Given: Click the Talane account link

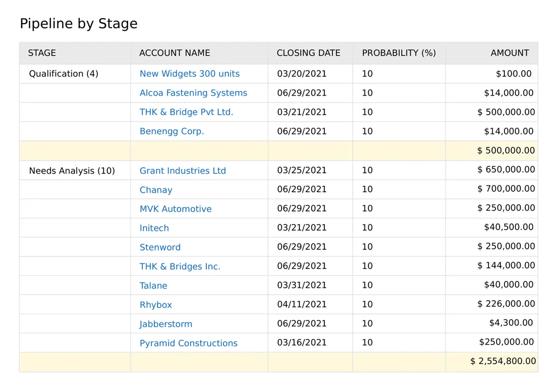Looking at the screenshot, I should pyautogui.click(x=153, y=286).
